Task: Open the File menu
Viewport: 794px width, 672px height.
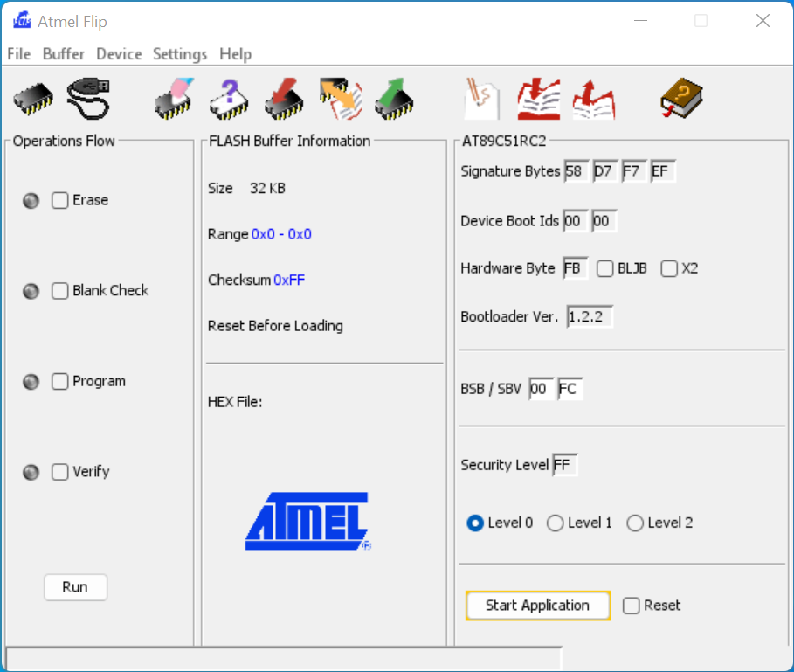Action: pyautogui.click(x=18, y=53)
